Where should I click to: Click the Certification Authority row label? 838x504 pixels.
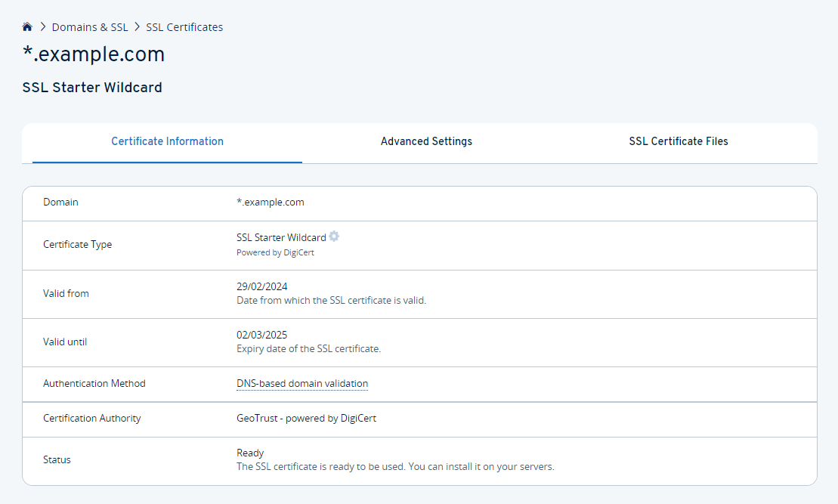(92, 418)
